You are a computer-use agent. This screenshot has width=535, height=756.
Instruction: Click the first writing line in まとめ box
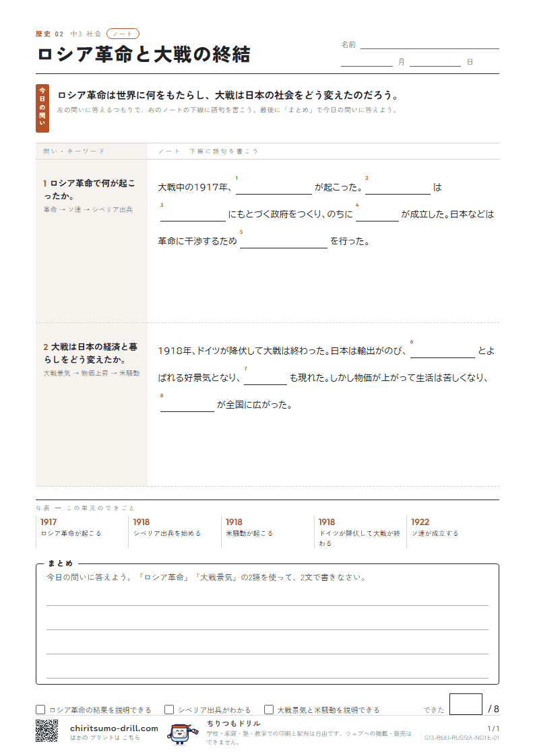267,605
